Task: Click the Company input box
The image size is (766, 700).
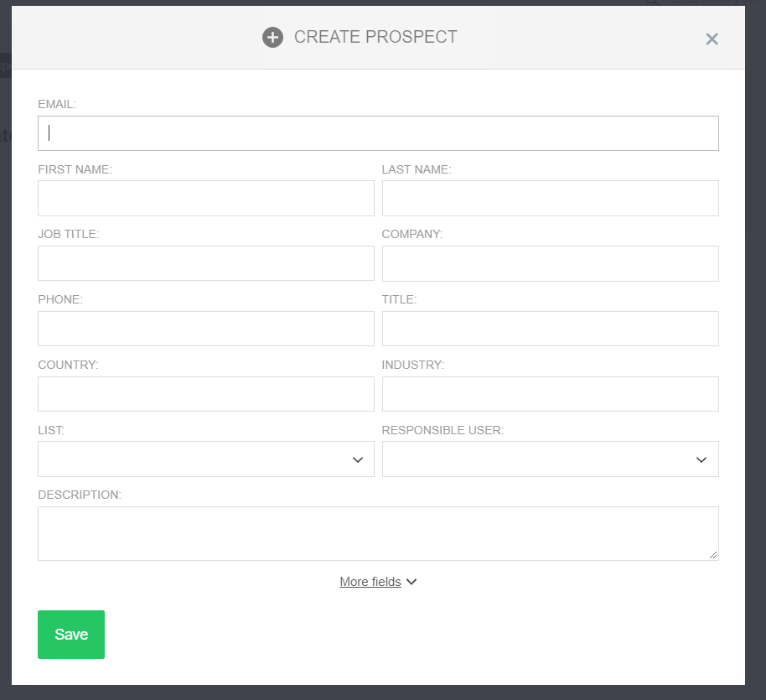Action: coord(550,263)
